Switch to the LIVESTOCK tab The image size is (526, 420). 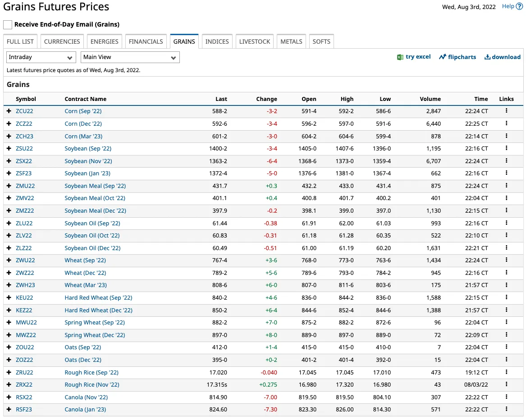click(255, 41)
